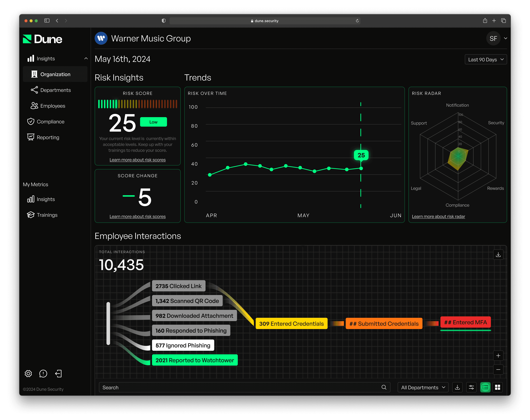This screenshot has height=420, width=530.
Task: Open the filter sliders icon
Action: 471,387
